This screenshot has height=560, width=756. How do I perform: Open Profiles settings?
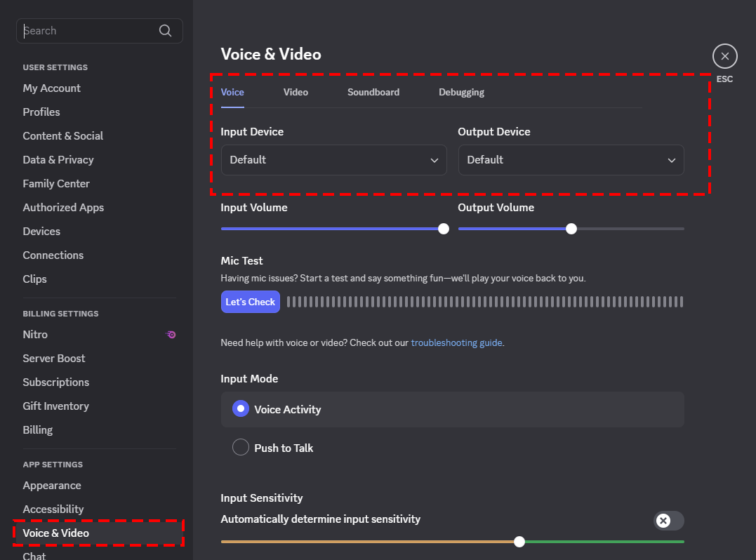[x=41, y=112]
